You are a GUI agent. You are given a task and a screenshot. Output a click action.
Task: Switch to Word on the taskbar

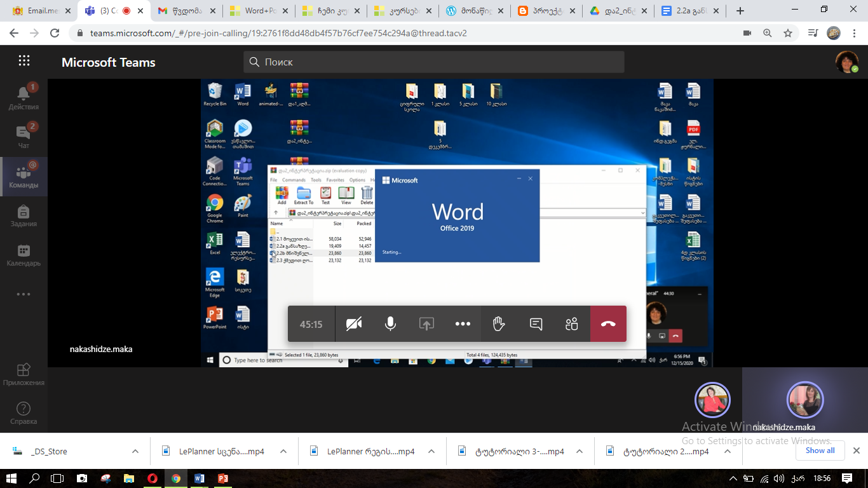coord(200,478)
